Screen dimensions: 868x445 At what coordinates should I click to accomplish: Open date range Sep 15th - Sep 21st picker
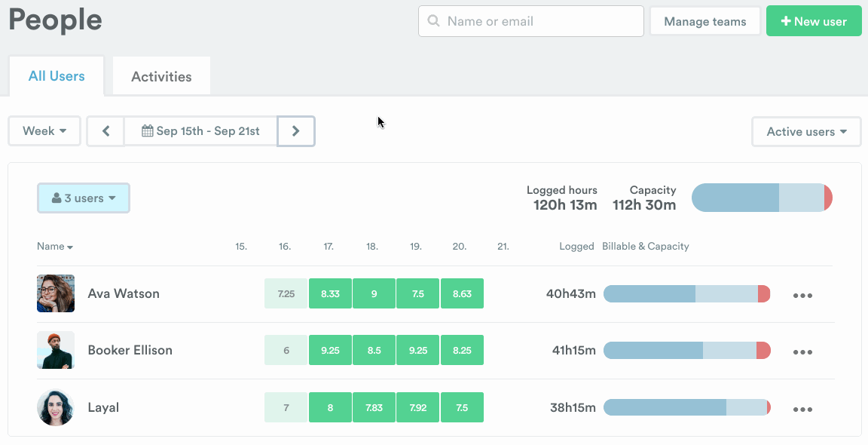coord(200,131)
